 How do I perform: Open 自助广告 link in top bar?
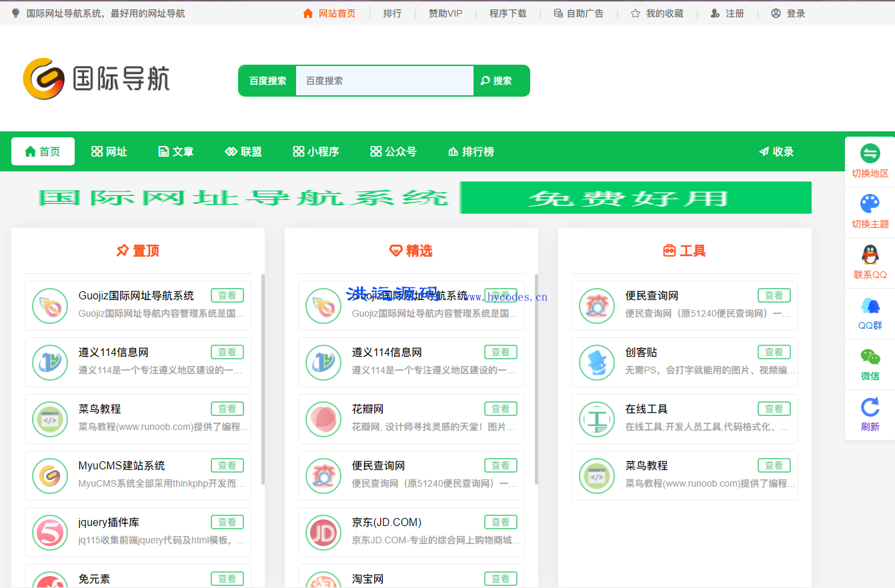[578, 13]
